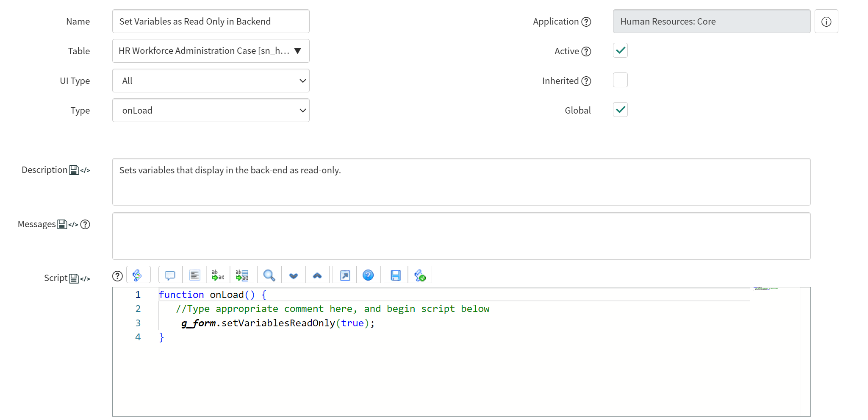Toggle the Active checkbox

click(x=620, y=51)
